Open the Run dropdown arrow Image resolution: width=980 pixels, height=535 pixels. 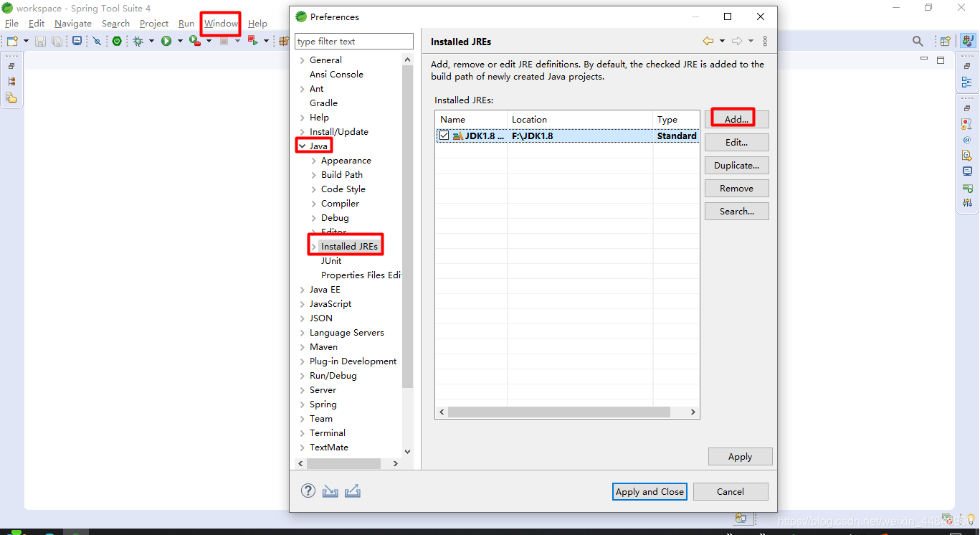pos(180,41)
